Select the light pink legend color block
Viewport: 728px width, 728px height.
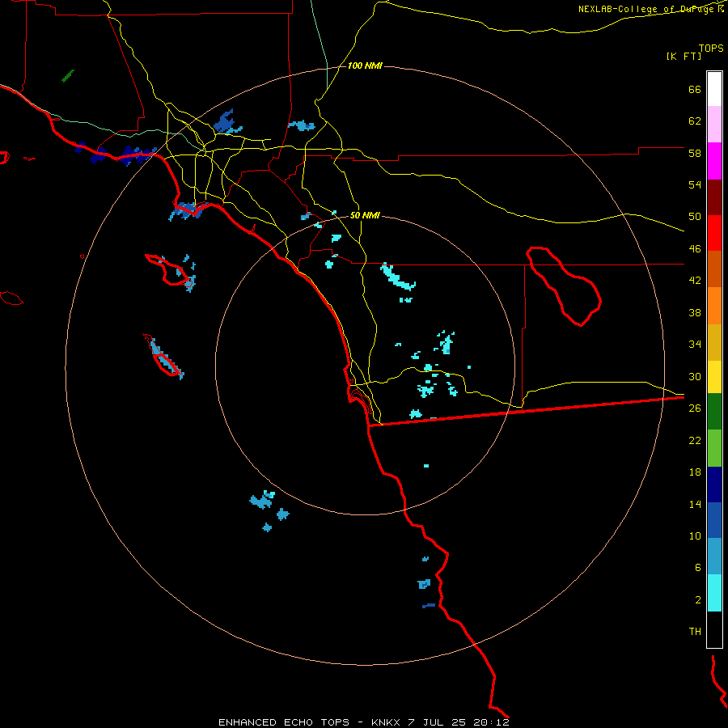(x=714, y=125)
